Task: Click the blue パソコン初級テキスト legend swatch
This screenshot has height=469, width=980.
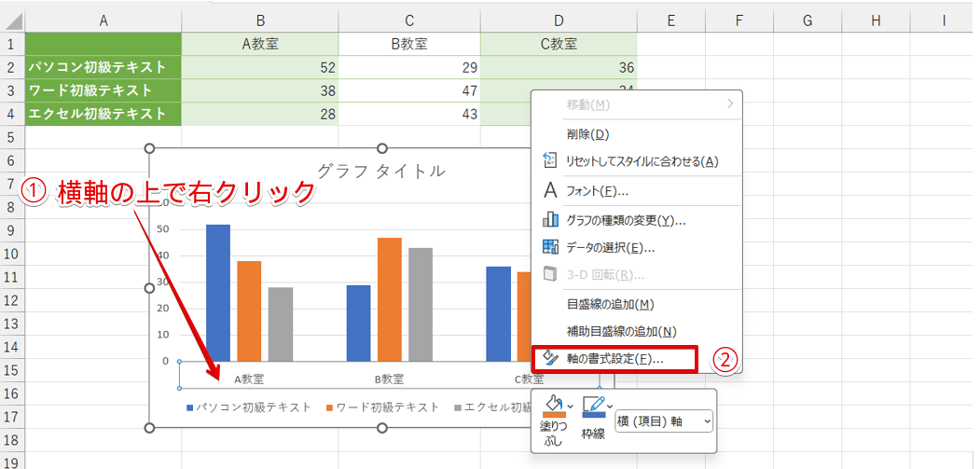Action: pos(190,407)
